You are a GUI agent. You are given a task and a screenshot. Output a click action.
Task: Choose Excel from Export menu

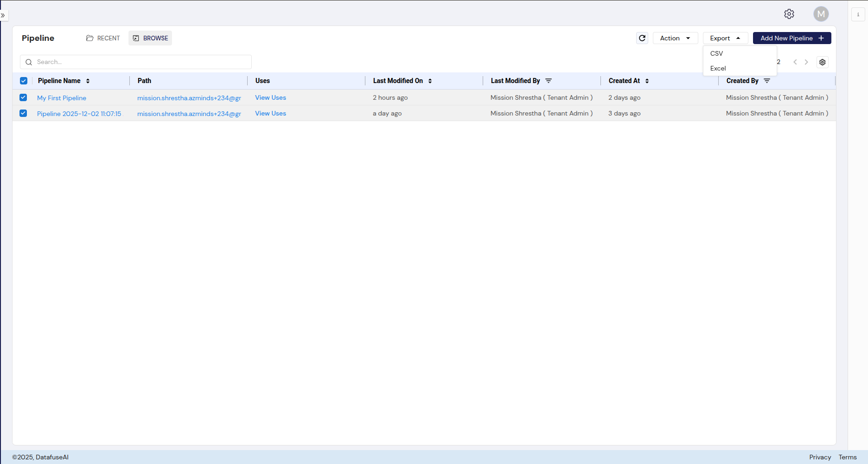click(718, 68)
